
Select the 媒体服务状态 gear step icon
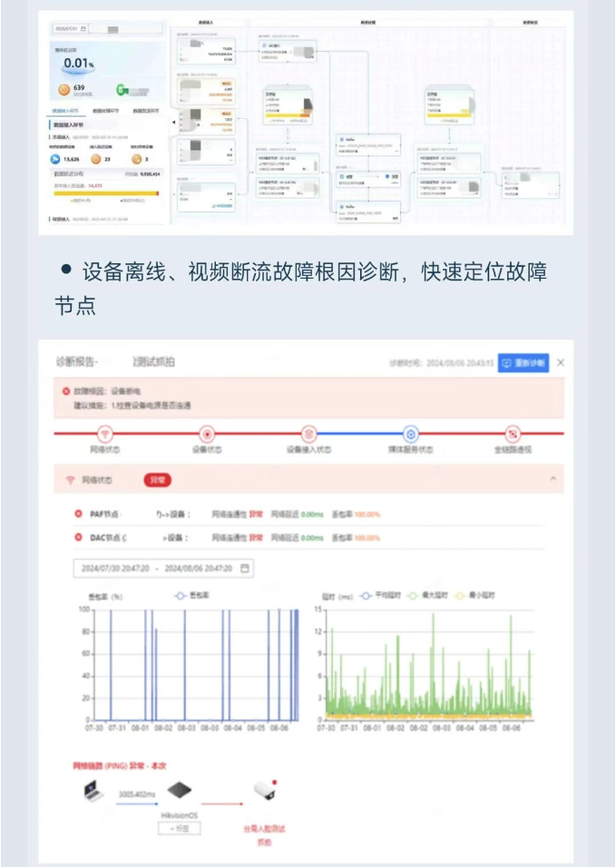(x=410, y=434)
